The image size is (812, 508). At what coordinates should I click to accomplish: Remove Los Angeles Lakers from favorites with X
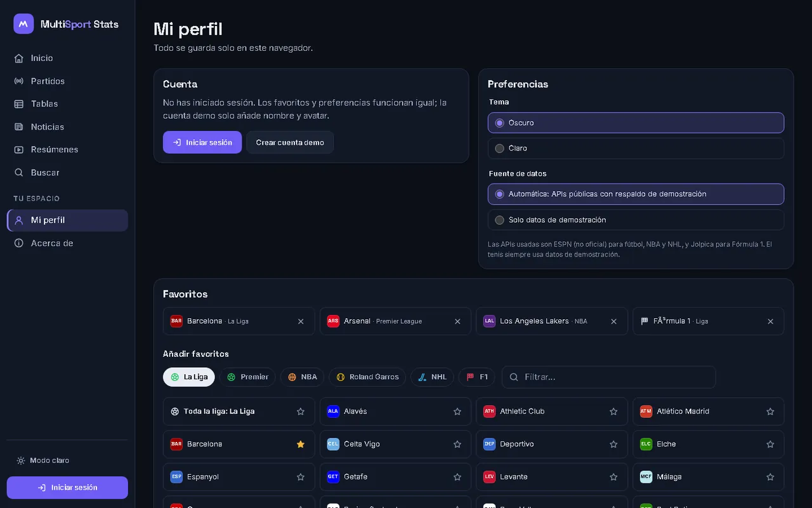click(x=613, y=321)
